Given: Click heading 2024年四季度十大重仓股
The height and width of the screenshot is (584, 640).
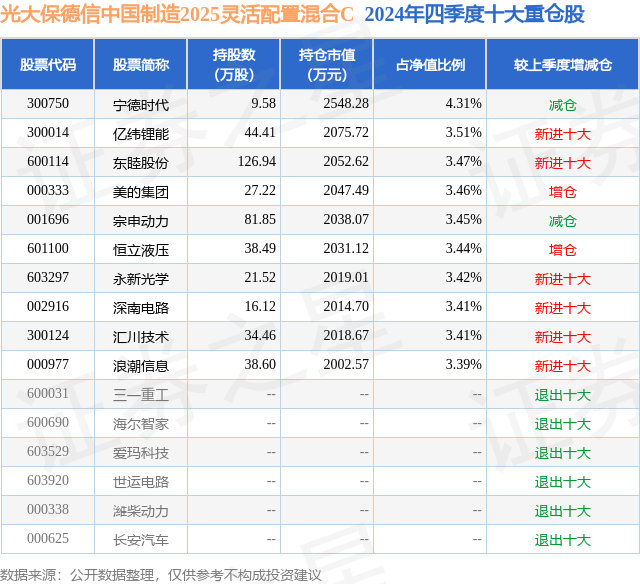Looking at the screenshot, I should click(x=475, y=14).
